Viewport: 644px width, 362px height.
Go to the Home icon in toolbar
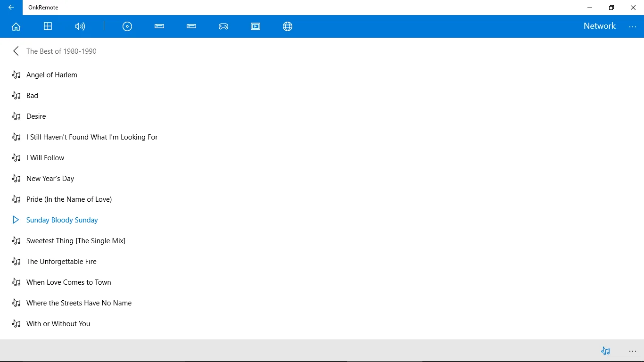[16, 26]
